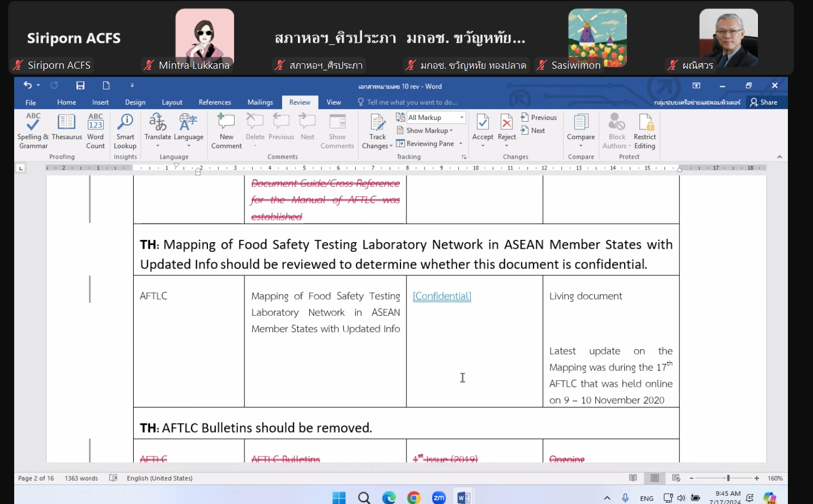
Task: Toggle the Reviewing Pane
Action: (x=429, y=143)
